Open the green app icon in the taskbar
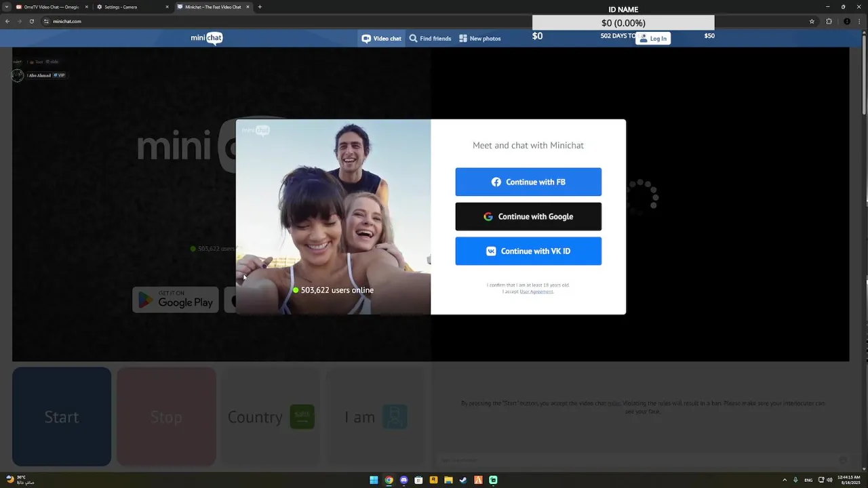Image resolution: width=868 pixels, height=488 pixels. [x=493, y=480]
